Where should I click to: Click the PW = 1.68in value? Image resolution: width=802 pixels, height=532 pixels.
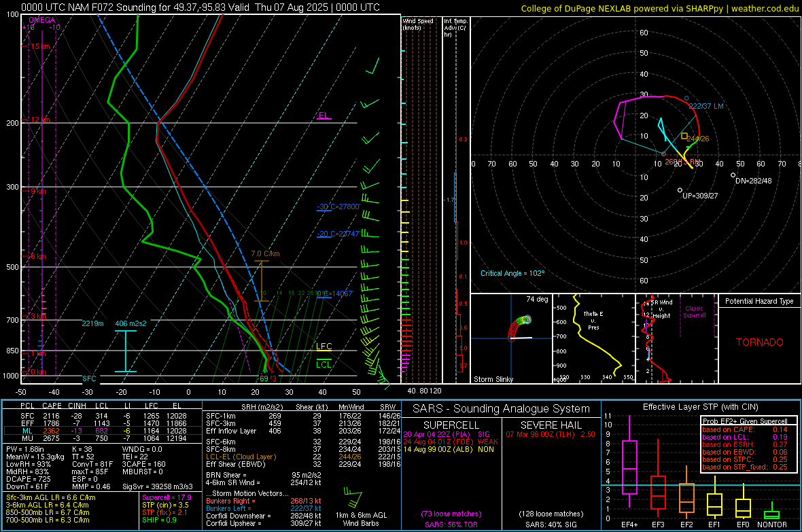[x=25, y=449]
